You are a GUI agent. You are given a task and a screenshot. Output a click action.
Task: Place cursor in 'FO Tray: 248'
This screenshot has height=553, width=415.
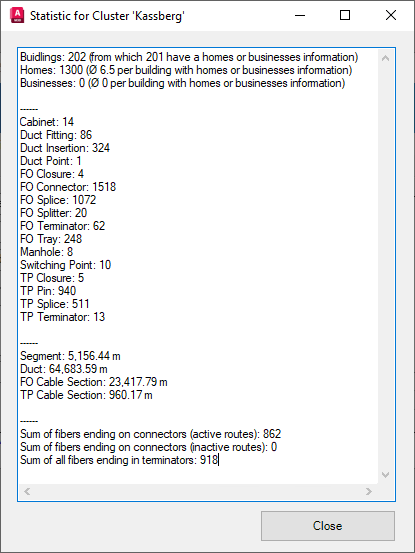click(x=51, y=239)
